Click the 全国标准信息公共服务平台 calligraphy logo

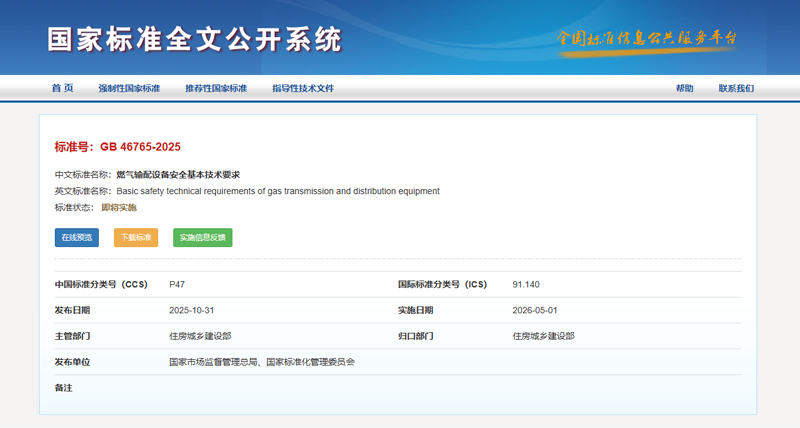pyautogui.click(x=646, y=39)
